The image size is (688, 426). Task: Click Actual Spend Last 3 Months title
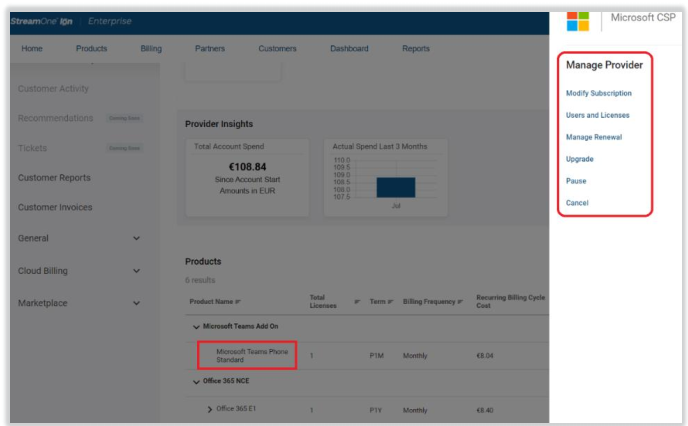tap(380, 146)
